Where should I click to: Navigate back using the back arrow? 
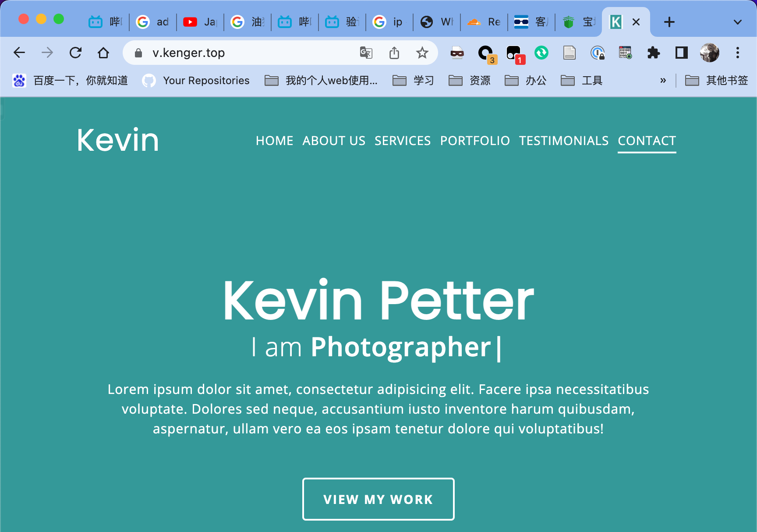pyautogui.click(x=19, y=53)
